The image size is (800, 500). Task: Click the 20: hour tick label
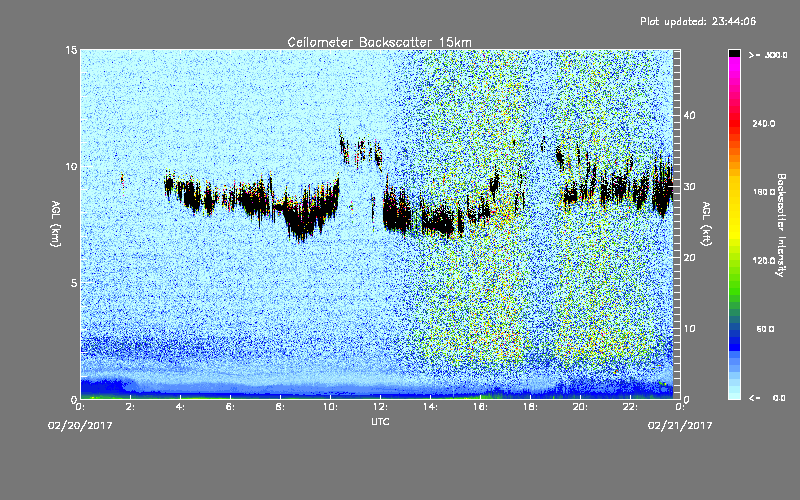(581, 407)
